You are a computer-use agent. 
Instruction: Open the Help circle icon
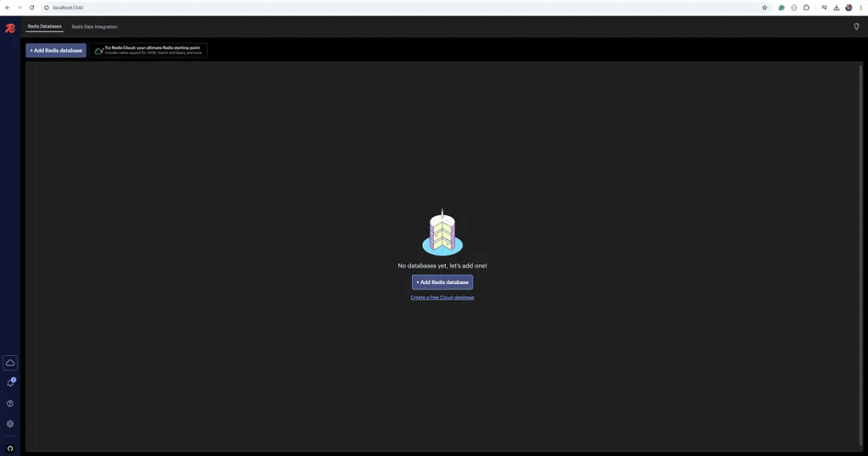10,403
